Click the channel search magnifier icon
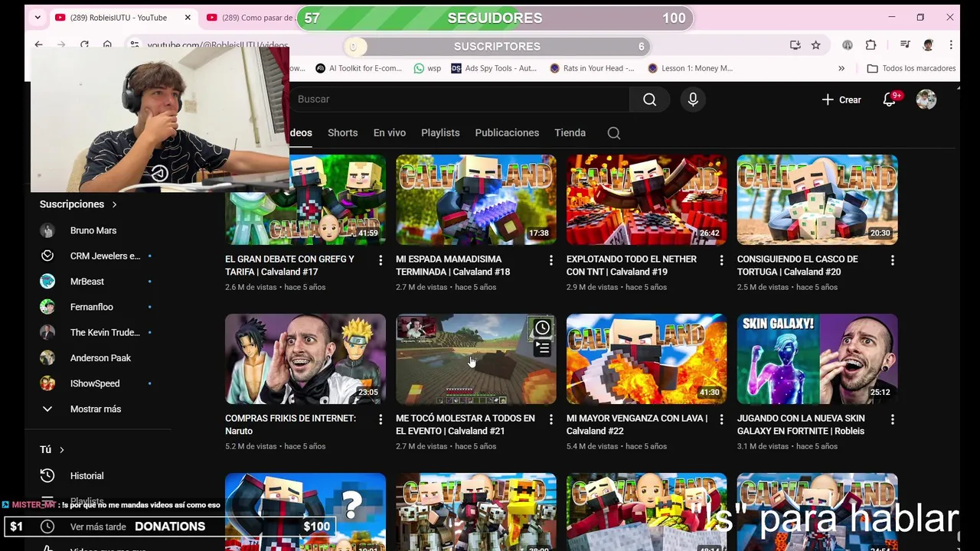The image size is (980, 551). (x=614, y=133)
